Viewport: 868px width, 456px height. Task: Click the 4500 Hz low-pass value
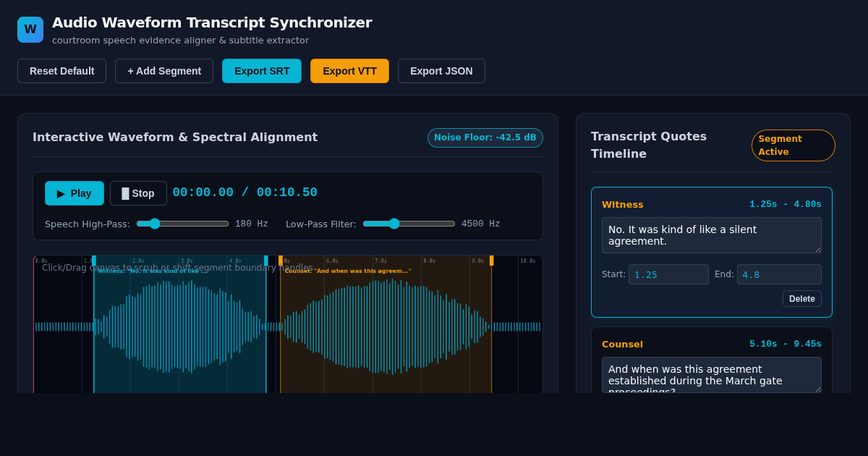[x=480, y=224]
